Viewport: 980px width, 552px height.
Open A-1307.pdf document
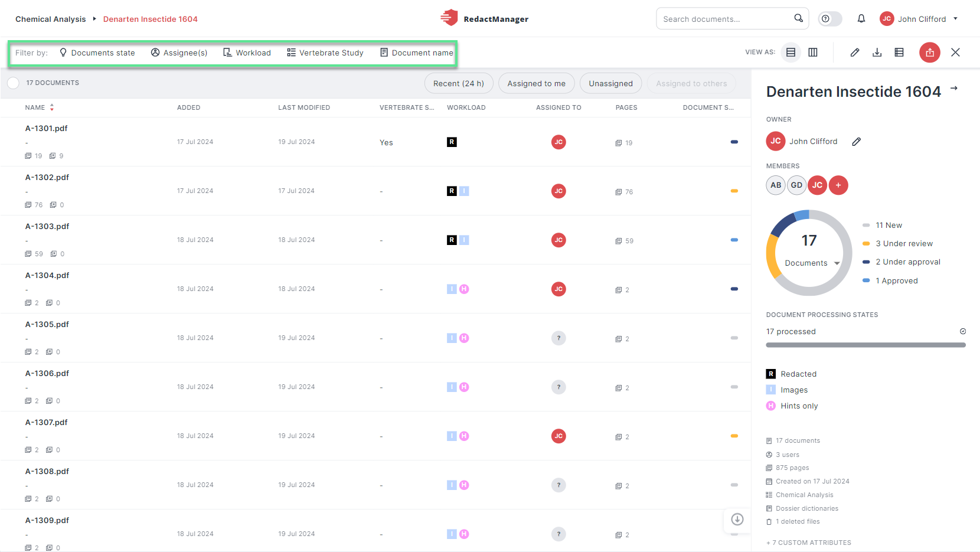pyautogui.click(x=47, y=422)
